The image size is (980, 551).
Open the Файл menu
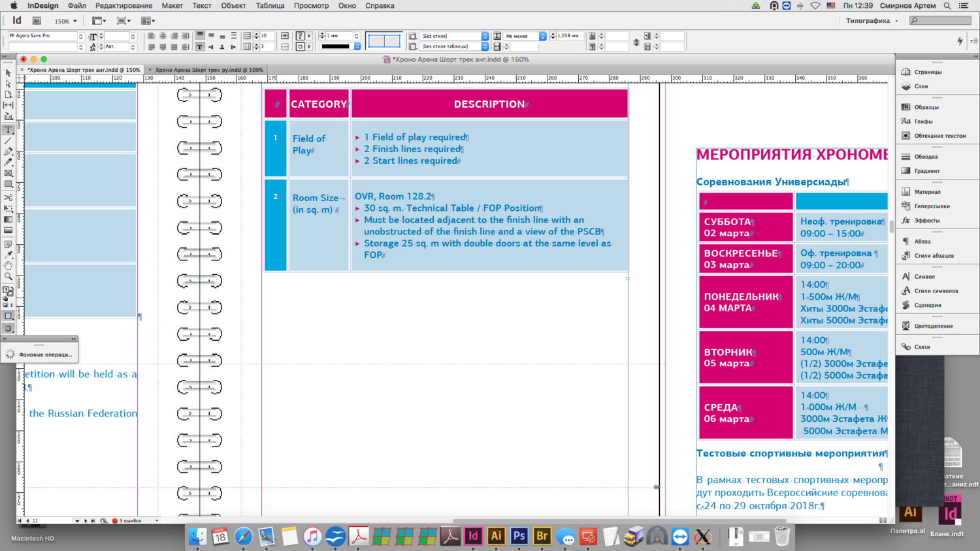(76, 6)
